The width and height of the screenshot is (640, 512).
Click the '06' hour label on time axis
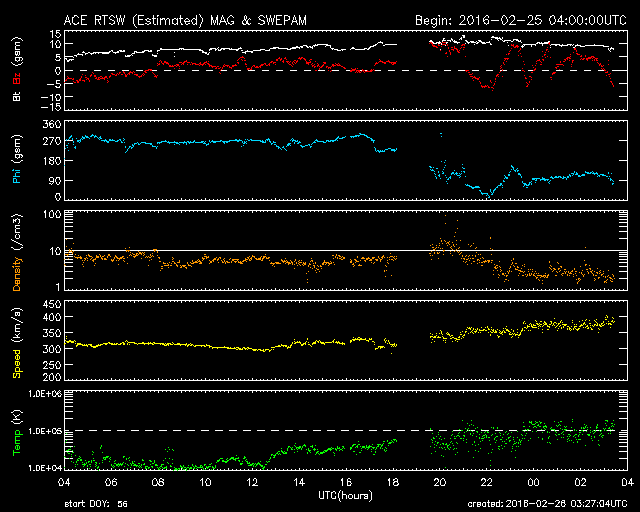(x=111, y=483)
